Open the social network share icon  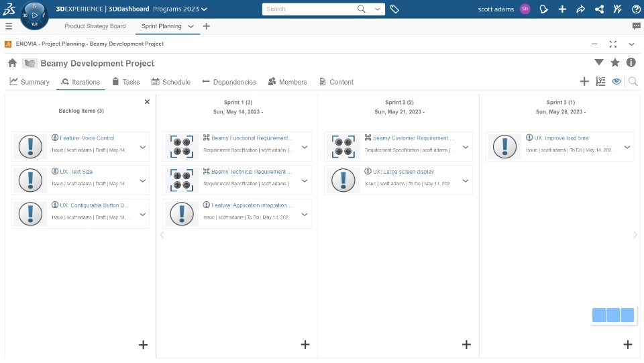(x=599, y=9)
